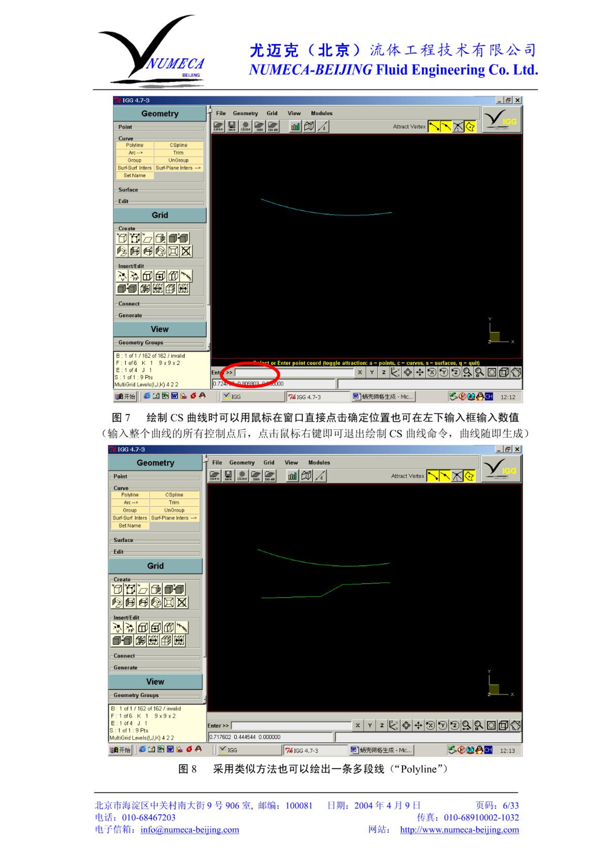
Task: Click the save icon in Figure 8 toolbar
Action: [228, 476]
